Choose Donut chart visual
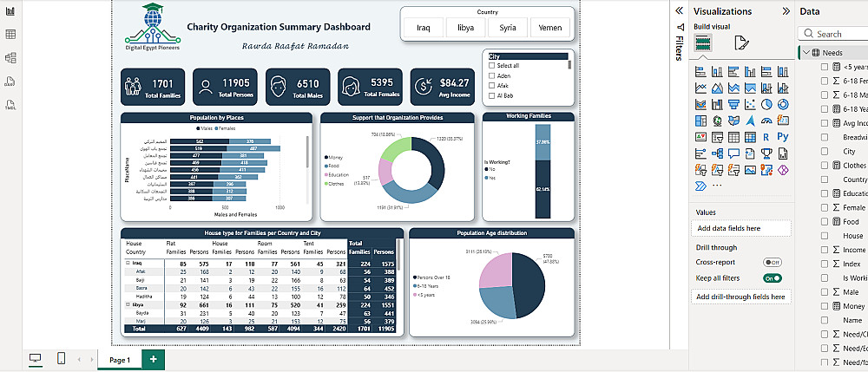Screen dimensions: 868x372 [783, 104]
